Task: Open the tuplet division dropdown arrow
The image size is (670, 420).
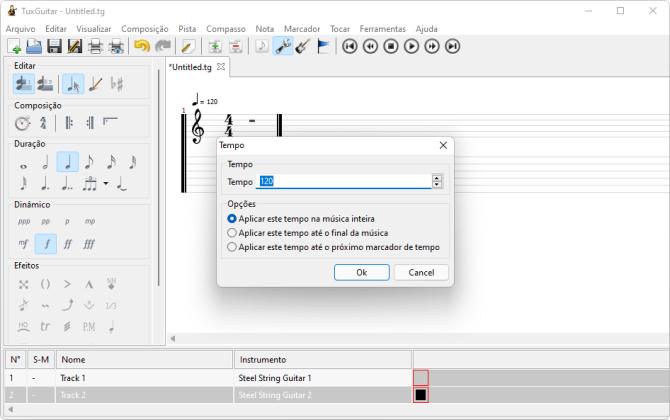Action: [x=105, y=184]
